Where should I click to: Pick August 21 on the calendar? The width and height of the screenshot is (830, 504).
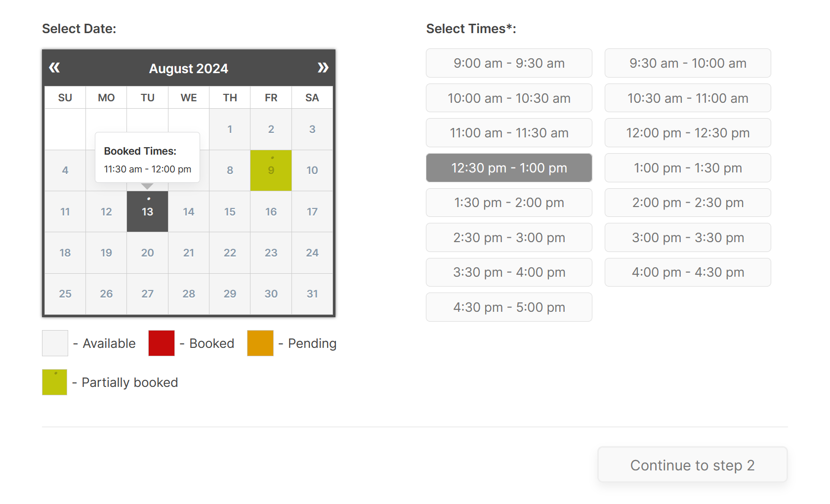(x=189, y=253)
